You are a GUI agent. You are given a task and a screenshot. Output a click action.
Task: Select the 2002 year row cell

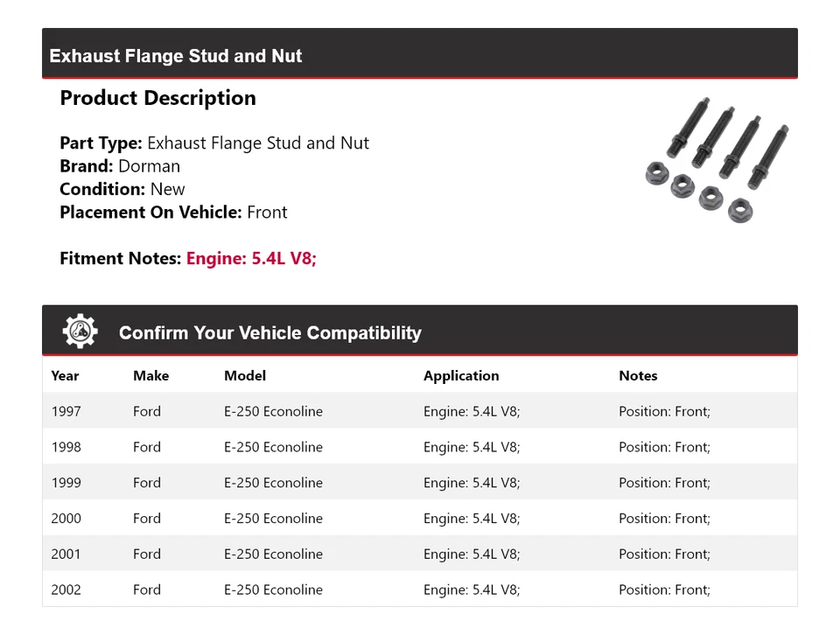pyautogui.click(x=66, y=590)
